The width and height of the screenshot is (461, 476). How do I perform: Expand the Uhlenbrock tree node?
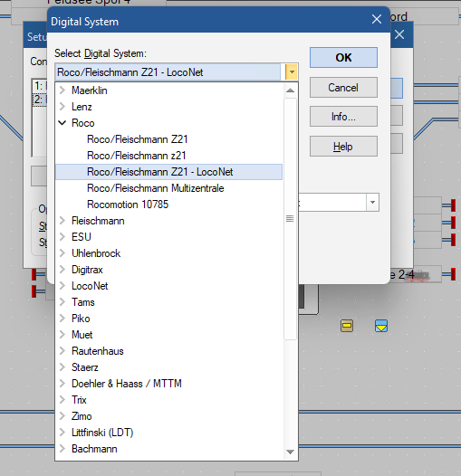(62, 253)
